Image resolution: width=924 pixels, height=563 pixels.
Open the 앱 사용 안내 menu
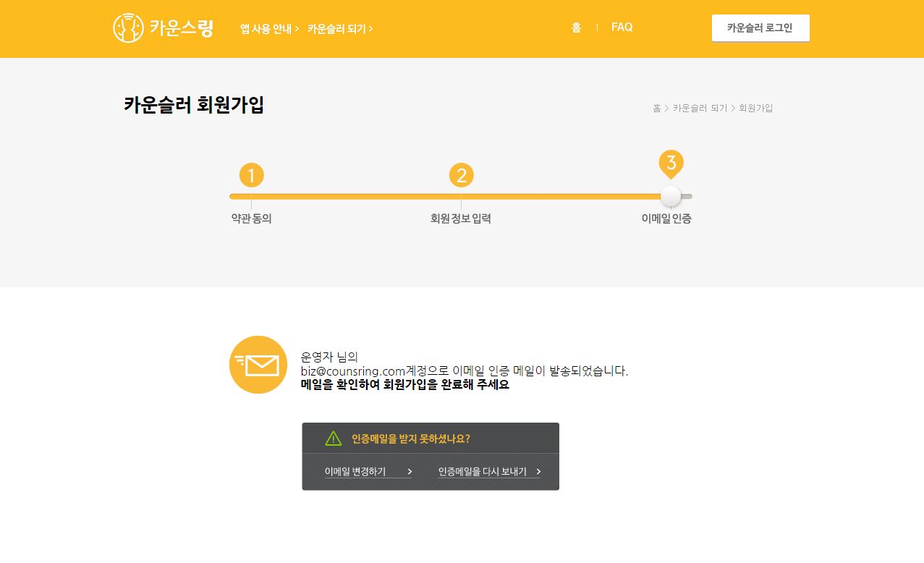[x=269, y=29]
